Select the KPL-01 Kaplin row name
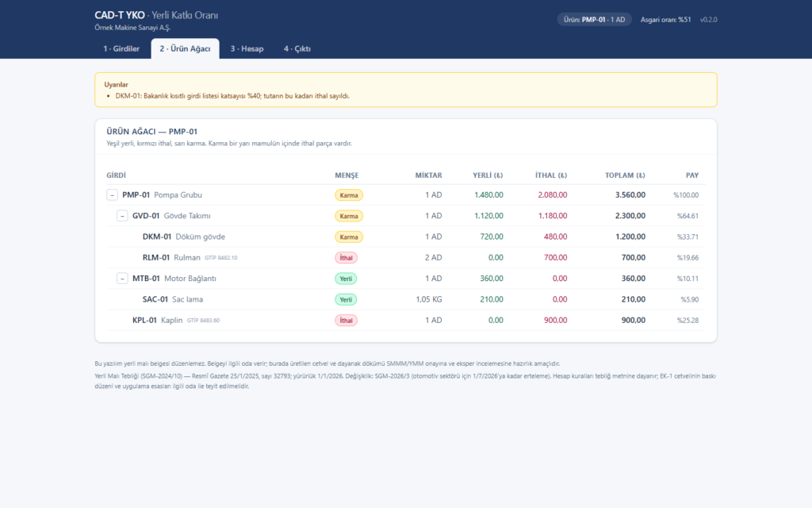Screen dimensions: 812x508 (158, 321)
